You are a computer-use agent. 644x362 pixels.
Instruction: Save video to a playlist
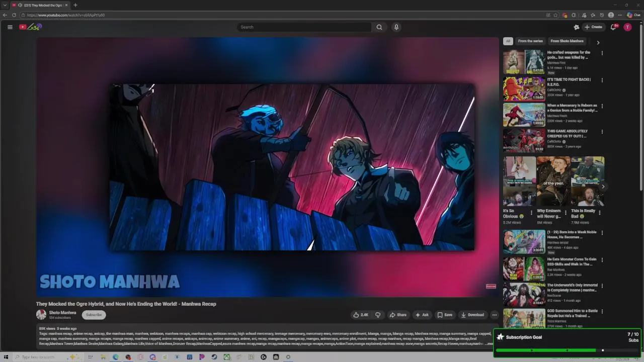point(445,315)
